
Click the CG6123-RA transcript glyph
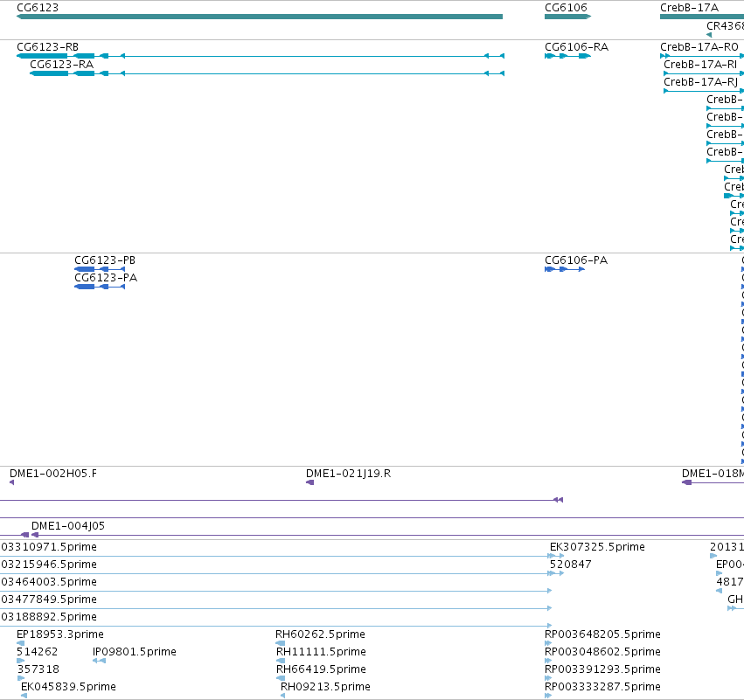268,73
